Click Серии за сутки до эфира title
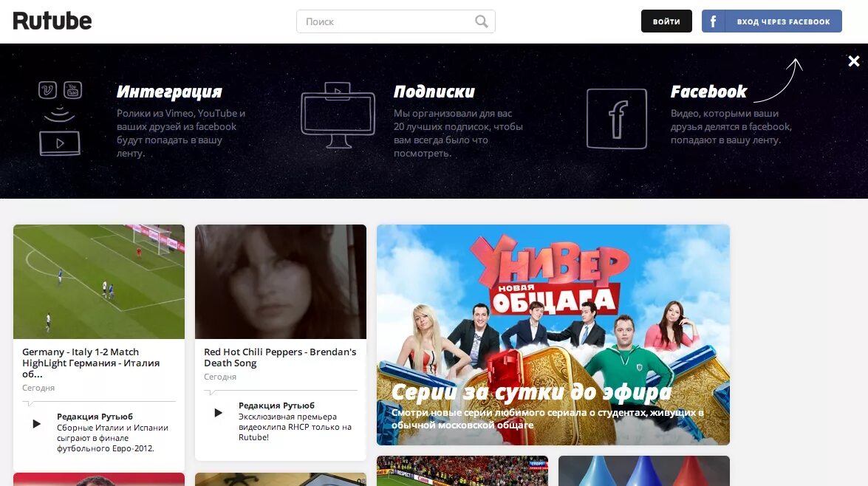The image size is (868, 486). (x=531, y=392)
